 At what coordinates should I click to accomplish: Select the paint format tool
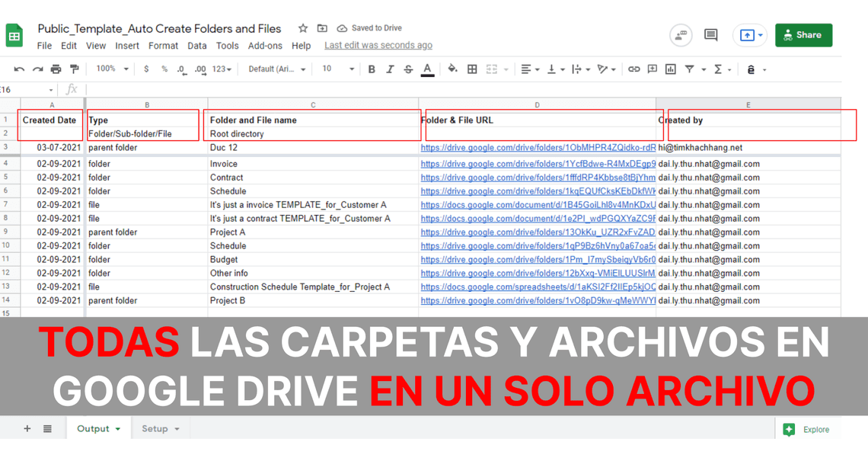[74, 69]
